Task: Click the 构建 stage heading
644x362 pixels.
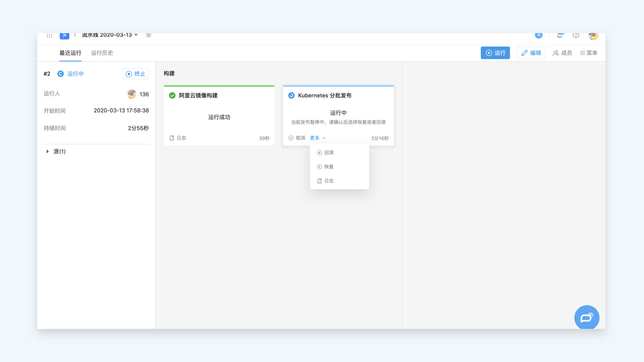Action: point(169,73)
